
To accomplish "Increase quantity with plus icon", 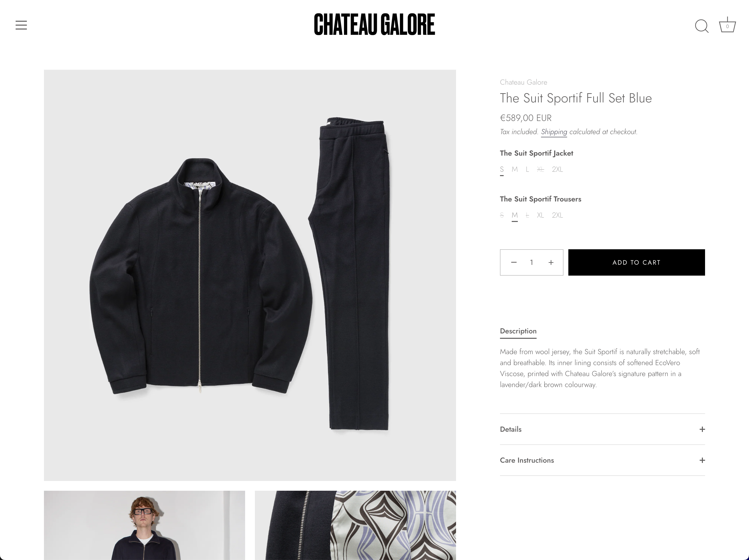I will click(x=551, y=262).
